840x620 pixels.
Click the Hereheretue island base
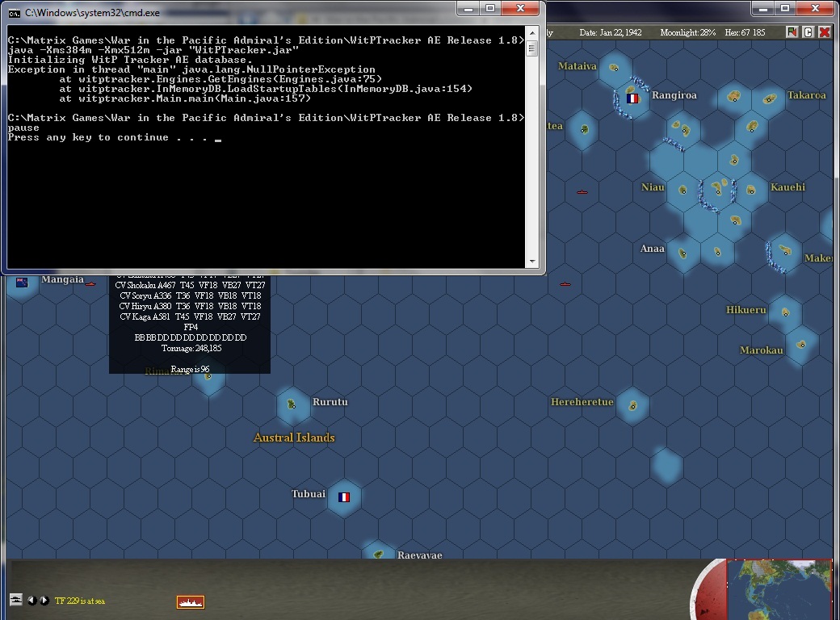pos(632,406)
